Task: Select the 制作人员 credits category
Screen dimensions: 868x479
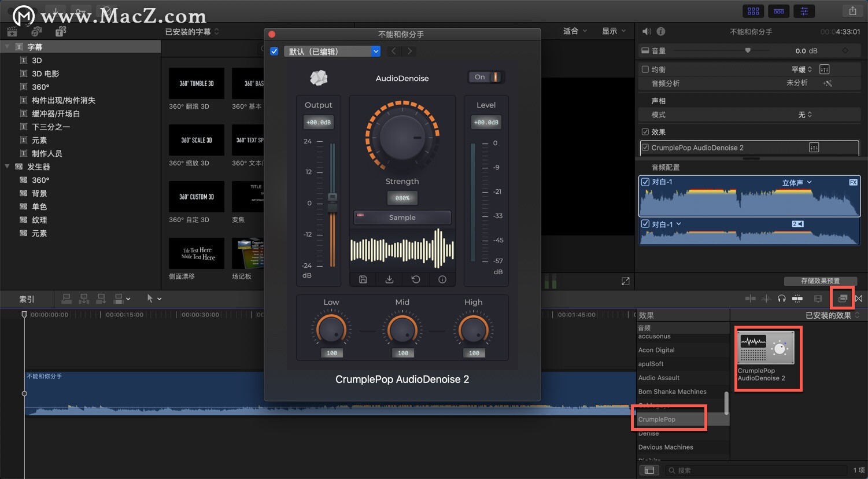Action: (47, 153)
